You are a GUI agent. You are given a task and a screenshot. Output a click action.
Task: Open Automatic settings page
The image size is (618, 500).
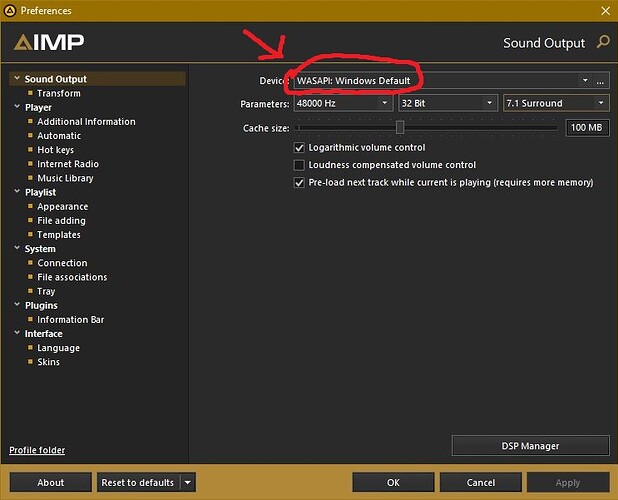[59, 136]
